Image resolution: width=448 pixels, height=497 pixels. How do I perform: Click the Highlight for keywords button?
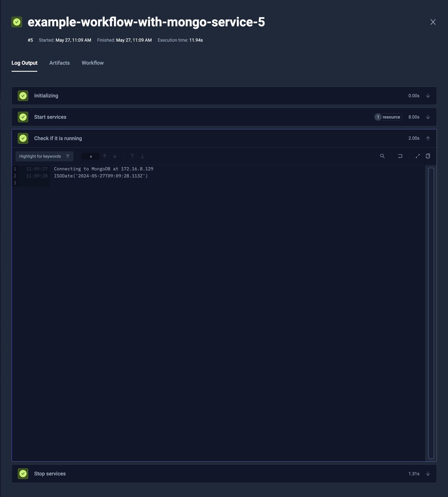[x=40, y=156]
